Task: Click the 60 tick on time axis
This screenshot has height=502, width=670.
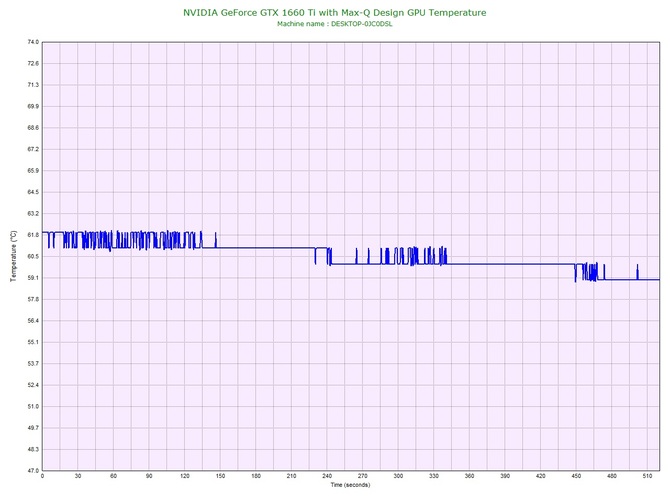Action: click(x=113, y=476)
